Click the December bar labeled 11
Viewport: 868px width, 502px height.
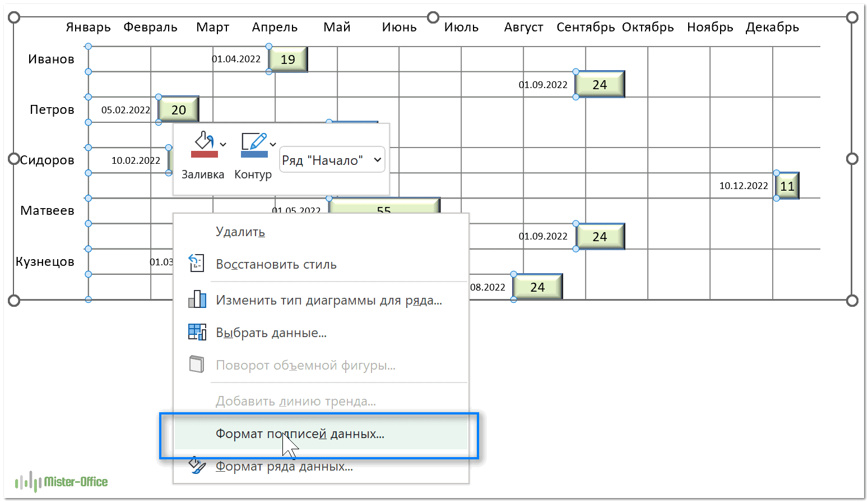click(787, 186)
